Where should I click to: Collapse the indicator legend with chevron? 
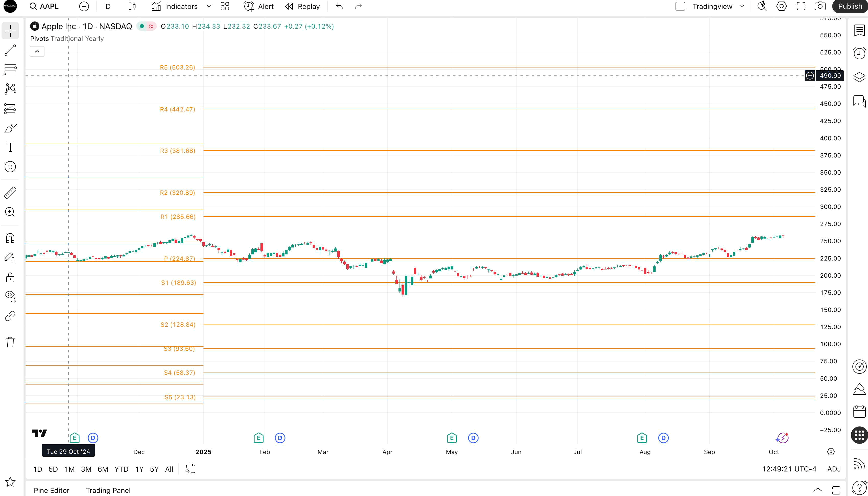pyautogui.click(x=37, y=51)
